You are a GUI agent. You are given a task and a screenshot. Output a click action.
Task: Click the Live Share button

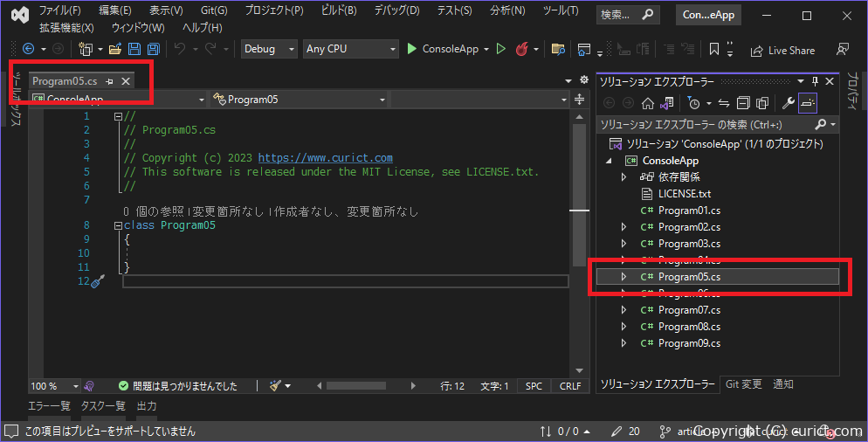782,51
